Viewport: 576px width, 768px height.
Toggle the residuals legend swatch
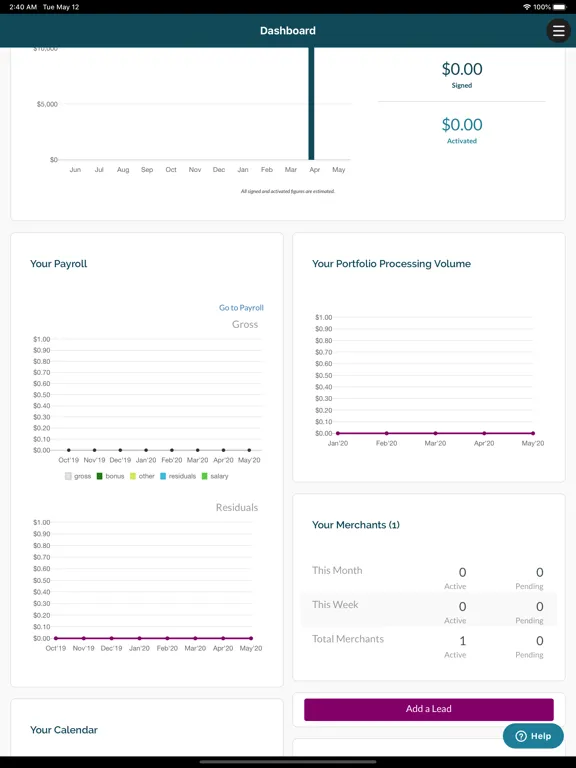(x=163, y=476)
